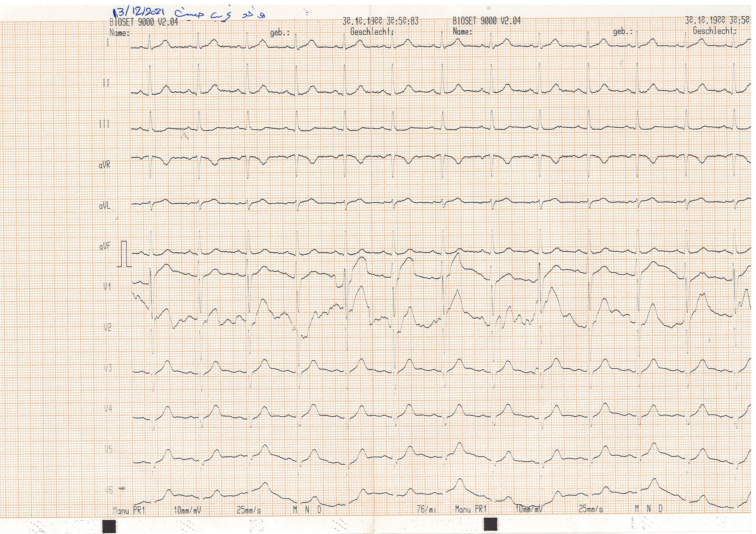Click the V5 lead label

point(109,449)
